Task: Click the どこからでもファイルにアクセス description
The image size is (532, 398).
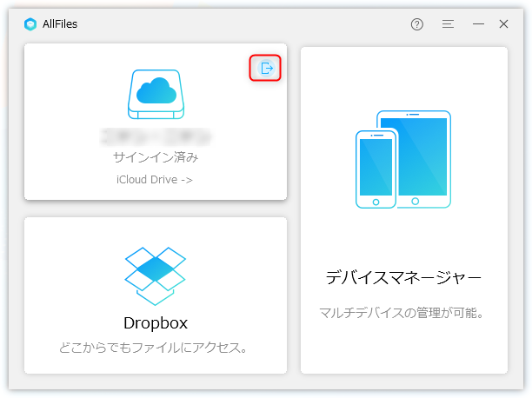Action: [153, 348]
